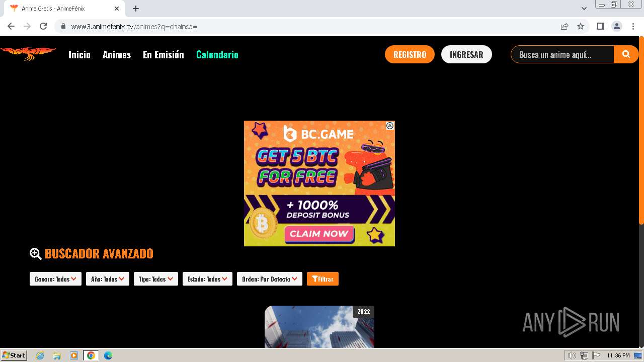Open the 2022 anime result thumbnail
This screenshot has width=644, height=362.
point(319,327)
